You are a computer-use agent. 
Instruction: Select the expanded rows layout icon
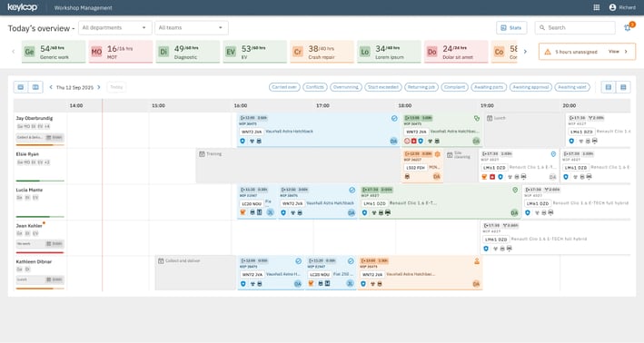tap(623, 87)
